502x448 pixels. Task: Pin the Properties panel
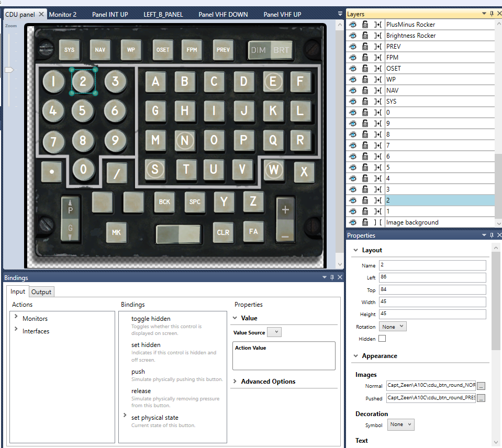coord(492,235)
